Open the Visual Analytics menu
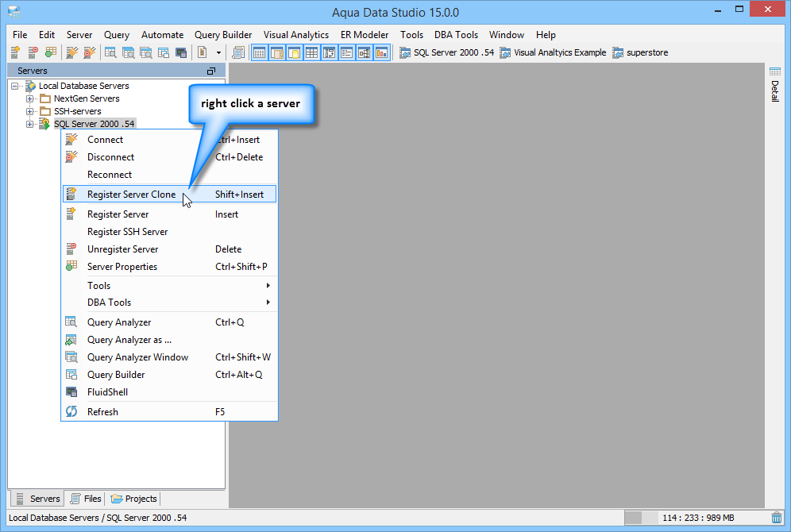This screenshot has height=532, width=791. click(296, 35)
